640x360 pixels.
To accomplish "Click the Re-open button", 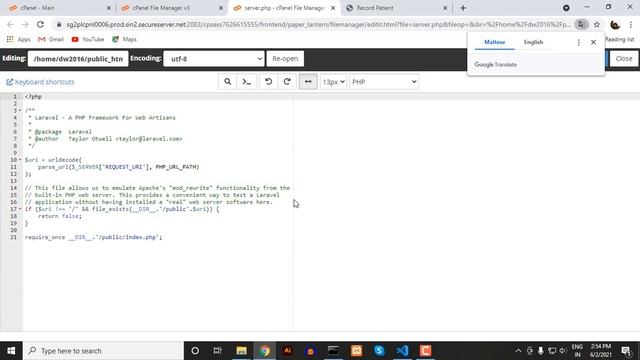I will (x=285, y=59).
